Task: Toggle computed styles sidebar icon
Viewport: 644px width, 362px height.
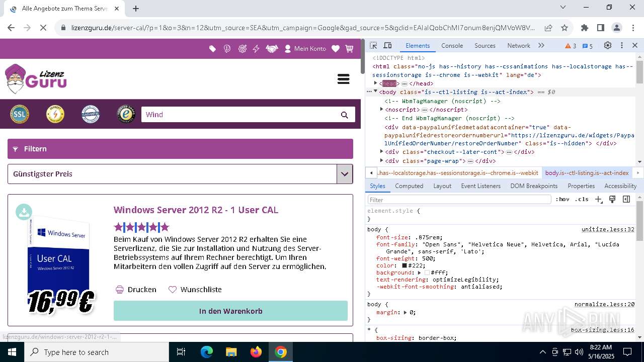Action: 626,200
